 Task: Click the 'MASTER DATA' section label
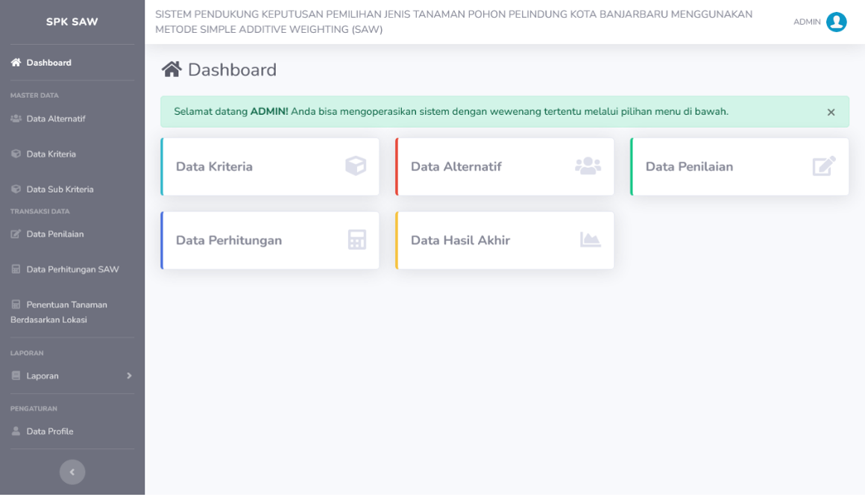[x=34, y=96]
